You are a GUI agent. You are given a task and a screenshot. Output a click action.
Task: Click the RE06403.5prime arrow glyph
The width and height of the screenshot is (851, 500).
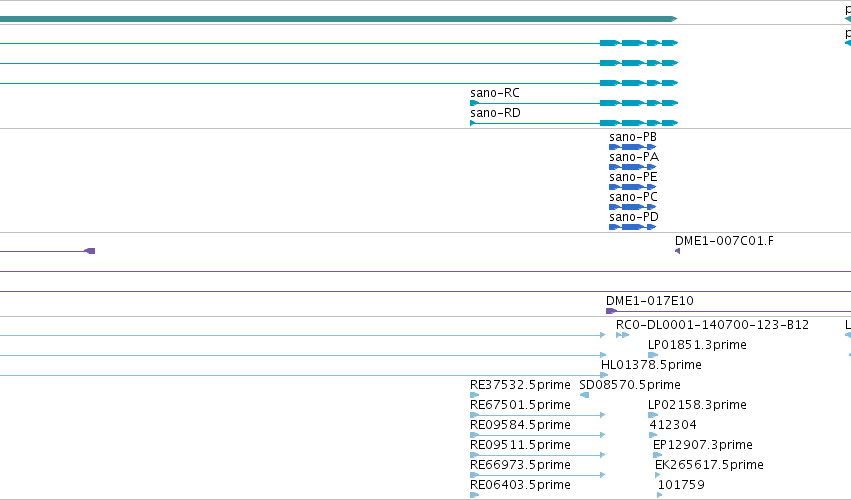click(x=474, y=495)
